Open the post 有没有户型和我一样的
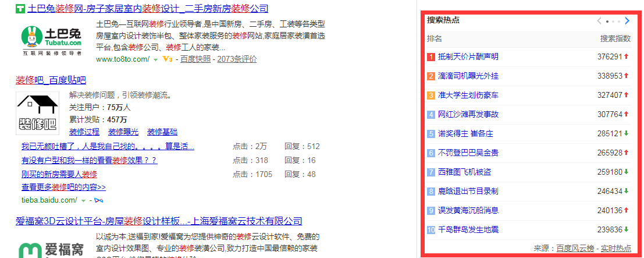The height and width of the screenshot is (258, 644). pyautogui.click(x=89, y=161)
